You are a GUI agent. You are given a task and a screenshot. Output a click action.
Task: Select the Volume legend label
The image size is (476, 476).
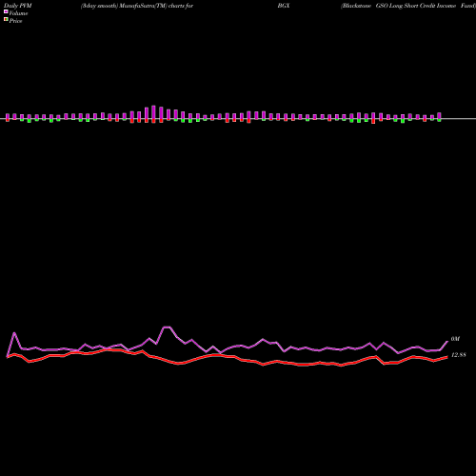click(18, 13)
